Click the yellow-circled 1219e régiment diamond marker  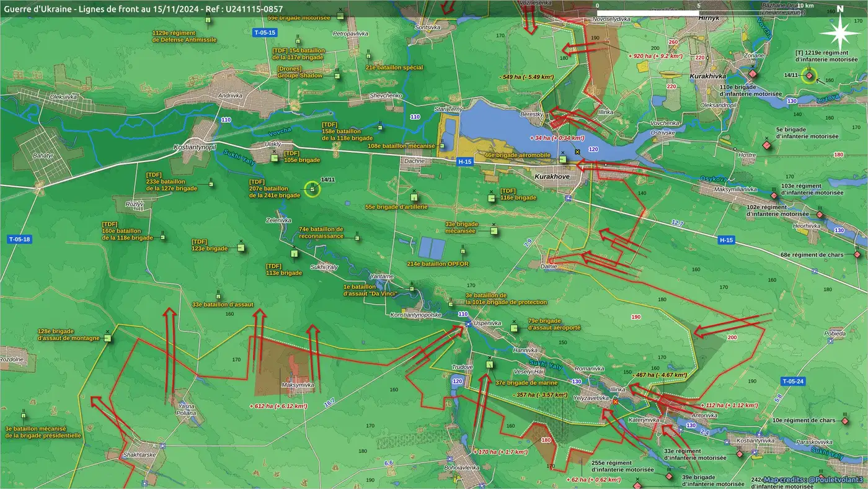(x=808, y=76)
